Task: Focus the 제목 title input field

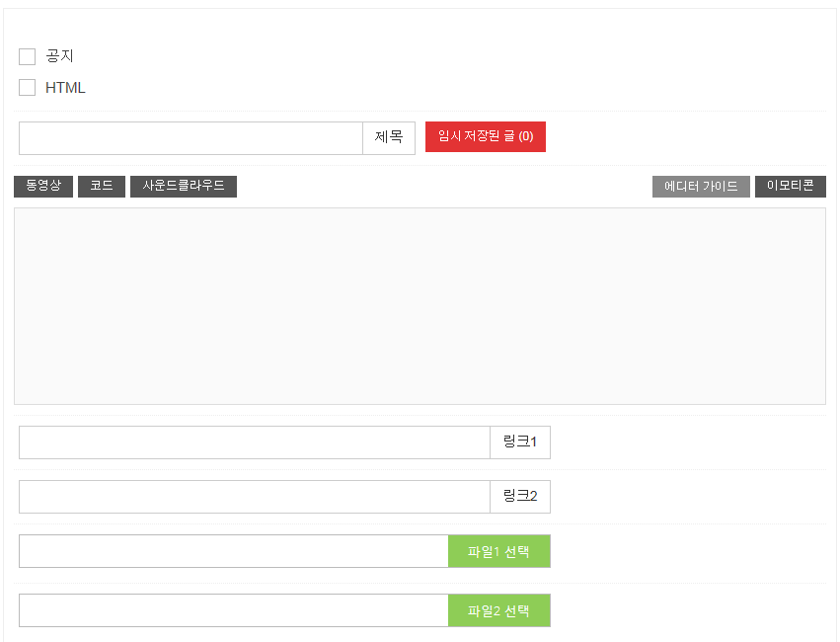Action: (191, 138)
